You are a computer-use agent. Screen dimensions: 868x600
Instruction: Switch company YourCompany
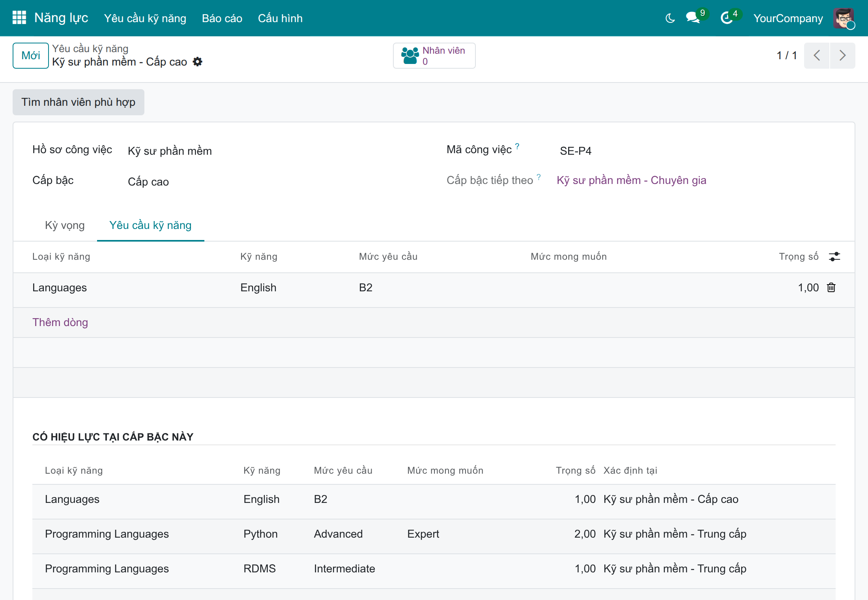coord(788,18)
